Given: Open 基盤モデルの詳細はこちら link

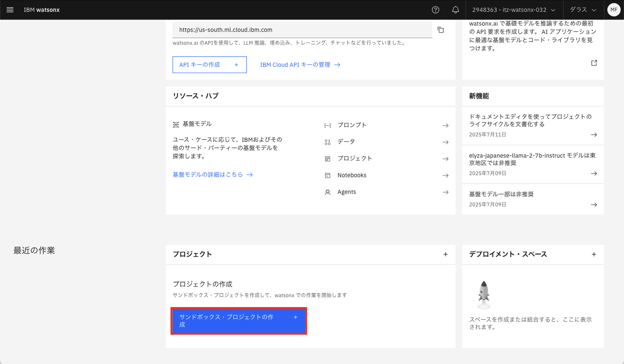Looking at the screenshot, I should coord(213,175).
